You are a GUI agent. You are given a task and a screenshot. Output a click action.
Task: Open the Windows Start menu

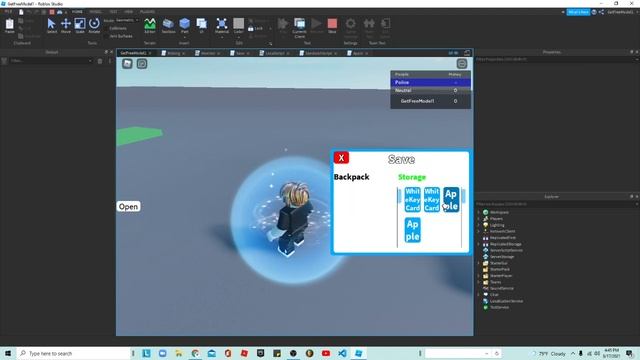pos(8,353)
